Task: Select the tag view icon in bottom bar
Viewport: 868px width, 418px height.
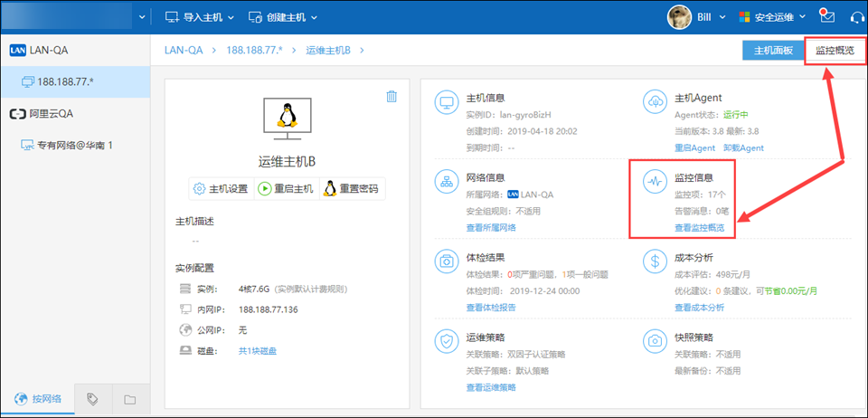Action: pyautogui.click(x=92, y=399)
